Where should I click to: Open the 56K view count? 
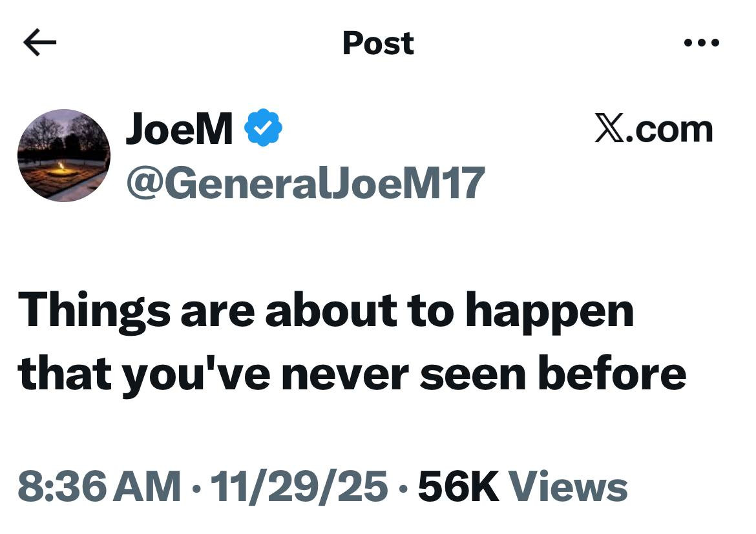458,486
